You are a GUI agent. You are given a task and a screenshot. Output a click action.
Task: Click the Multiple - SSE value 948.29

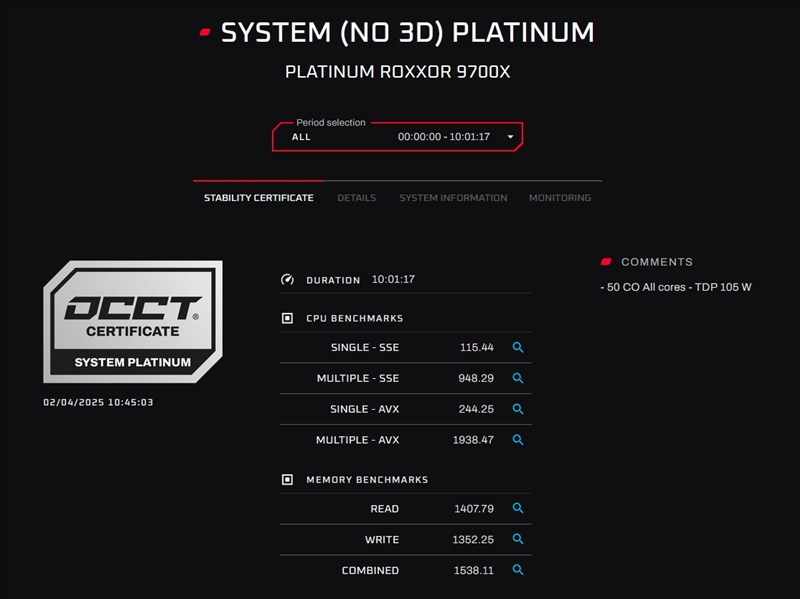[476, 378]
